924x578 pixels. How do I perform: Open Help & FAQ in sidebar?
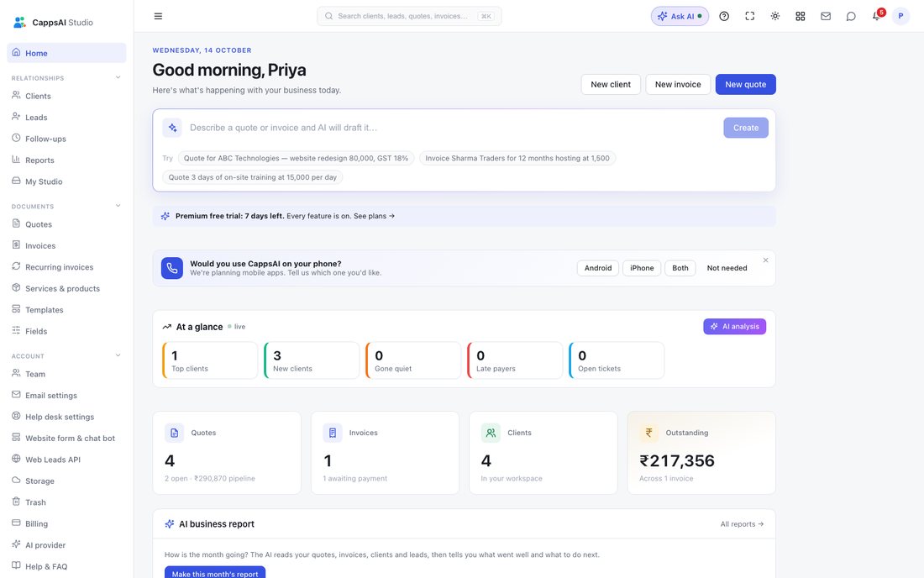point(66,567)
